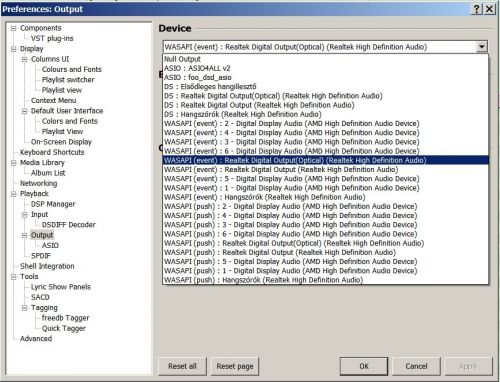The width and height of the screenshot is (500, 382).
Task: Open DSP Manager page
Action: 53,204
